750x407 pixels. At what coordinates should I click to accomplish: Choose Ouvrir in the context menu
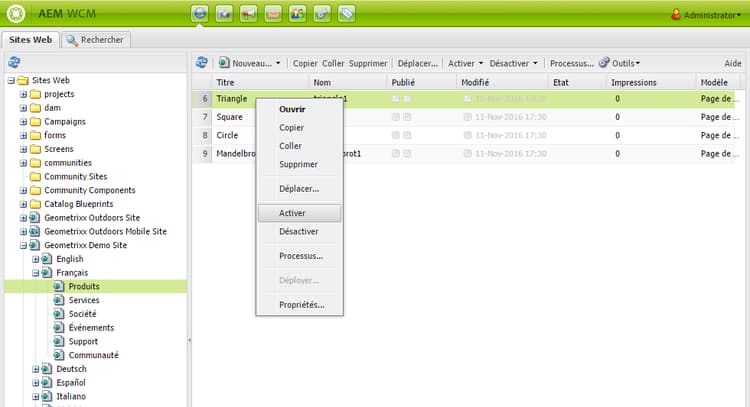(x=299, y=109)
